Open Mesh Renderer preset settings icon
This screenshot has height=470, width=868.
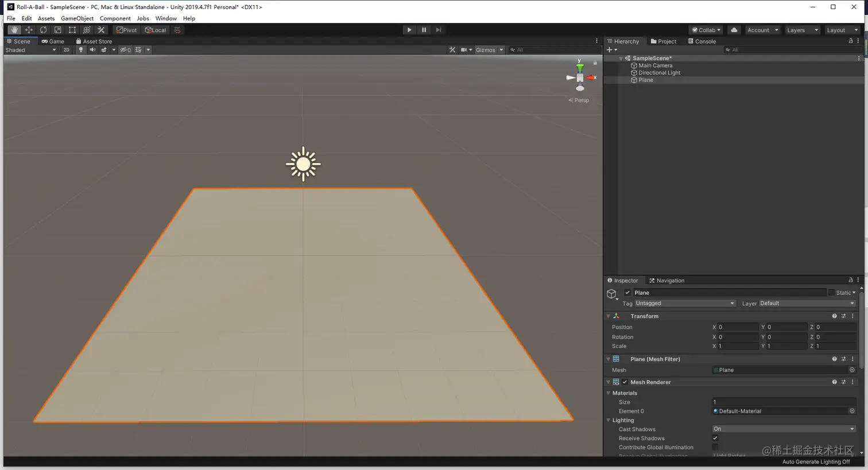(x=843, y=382)
